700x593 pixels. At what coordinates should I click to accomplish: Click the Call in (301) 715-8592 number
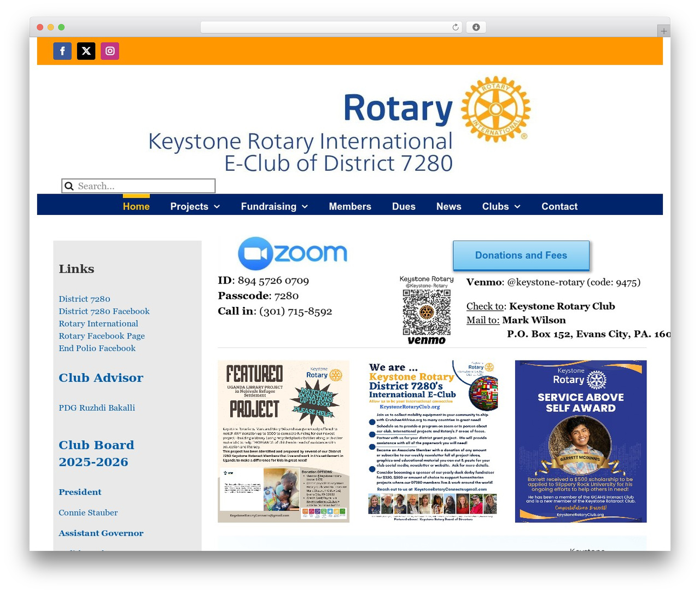click(275, 311)
